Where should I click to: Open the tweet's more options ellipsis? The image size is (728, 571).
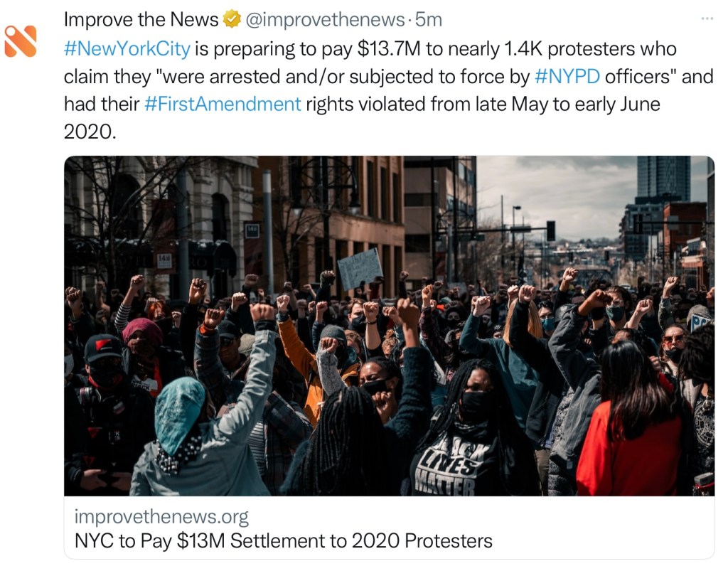pyautogui.click(x=706, y=18)
